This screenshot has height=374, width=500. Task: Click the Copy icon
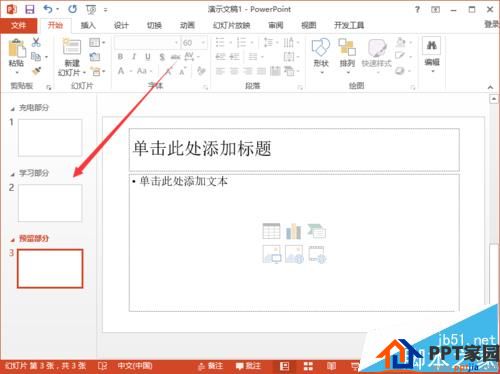point(36,57)
